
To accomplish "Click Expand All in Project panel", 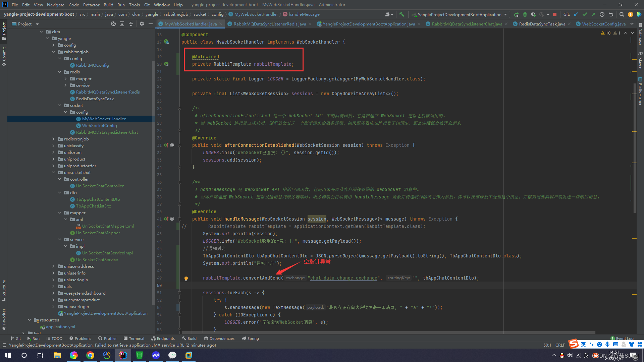I will [122, 24].
